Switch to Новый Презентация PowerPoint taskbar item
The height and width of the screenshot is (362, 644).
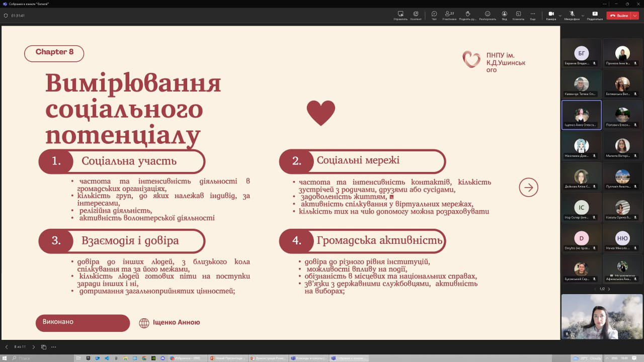(x=227, y=358)
